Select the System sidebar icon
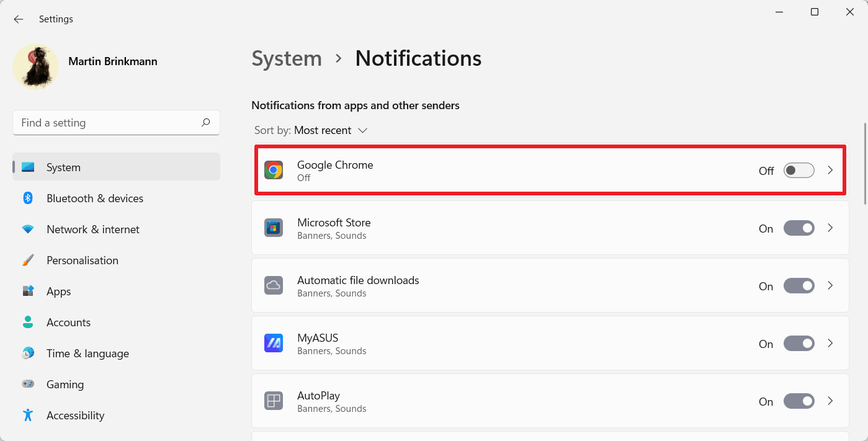 coord(28,167)
